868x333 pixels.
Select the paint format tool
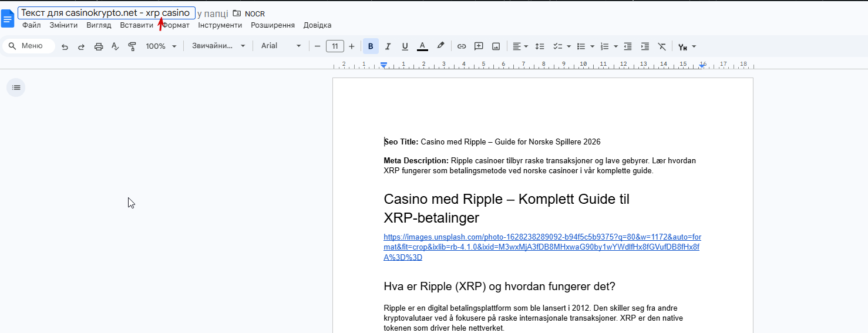tap(132, 46)
